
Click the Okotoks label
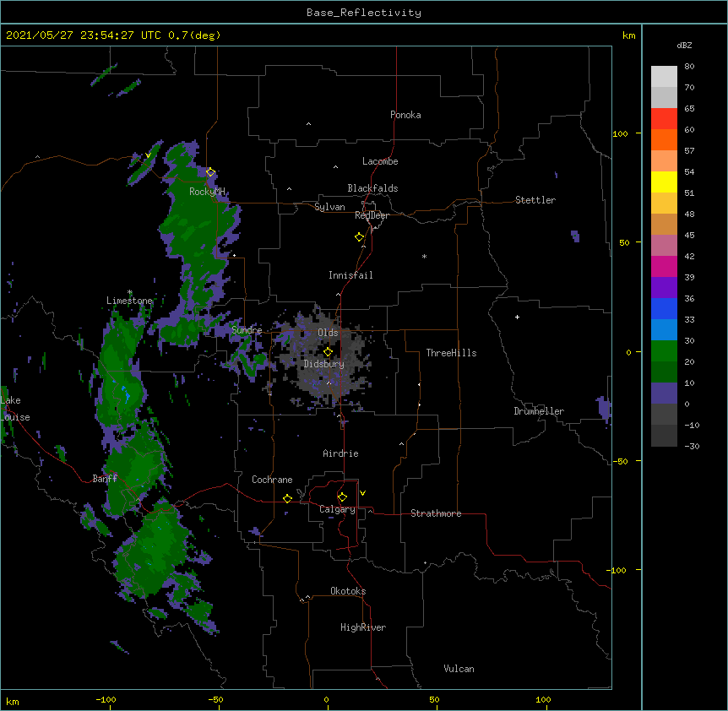pyautogui.click(x=348, y=591)
